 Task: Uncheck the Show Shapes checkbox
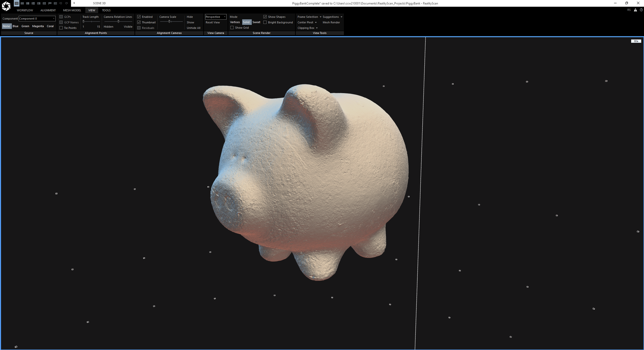265,17
